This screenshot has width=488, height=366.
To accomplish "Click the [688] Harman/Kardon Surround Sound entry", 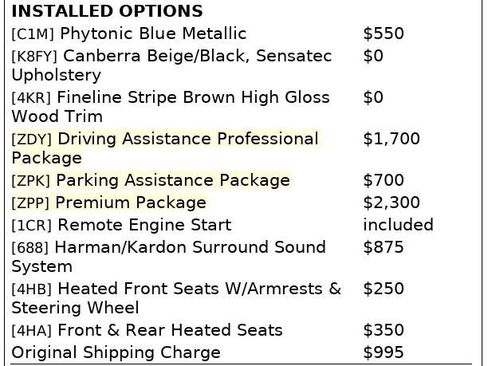I will [x=169, y=257].
